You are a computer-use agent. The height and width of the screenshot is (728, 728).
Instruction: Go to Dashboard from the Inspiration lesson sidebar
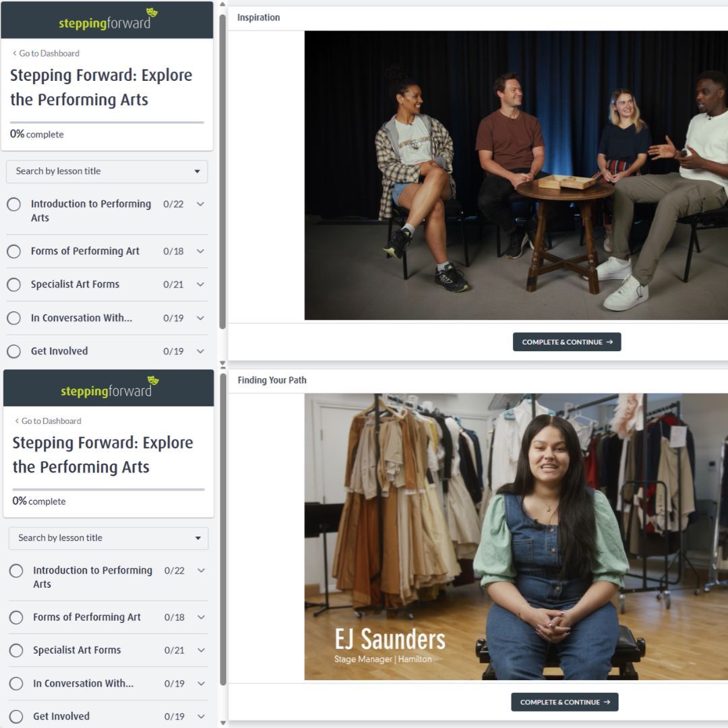coord(46,53)
